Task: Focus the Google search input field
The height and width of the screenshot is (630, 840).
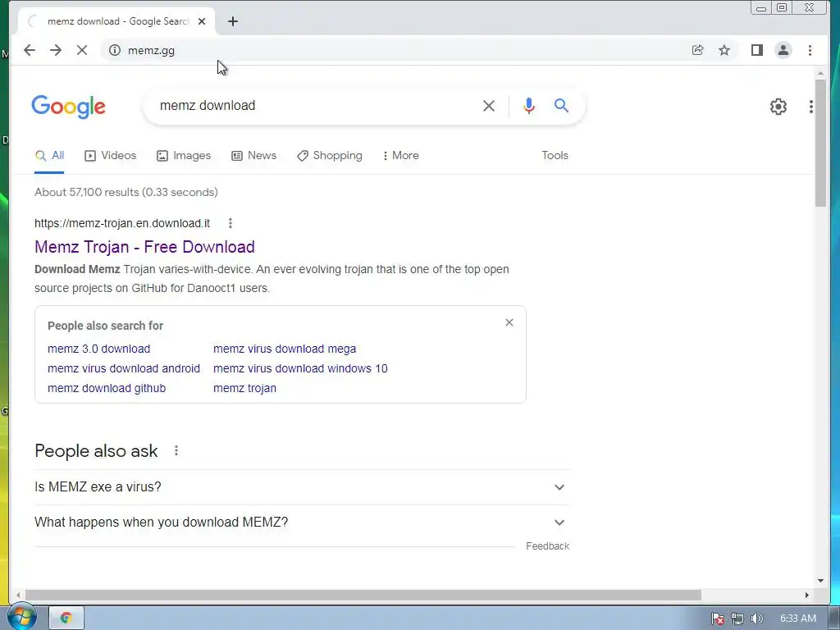Action: pos(316,106)
